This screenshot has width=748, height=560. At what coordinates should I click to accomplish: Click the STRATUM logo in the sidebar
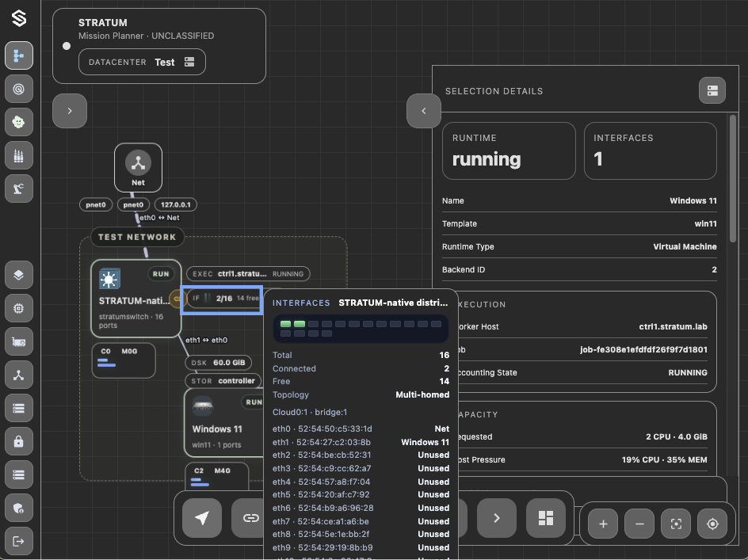click(x=19, y=18)
